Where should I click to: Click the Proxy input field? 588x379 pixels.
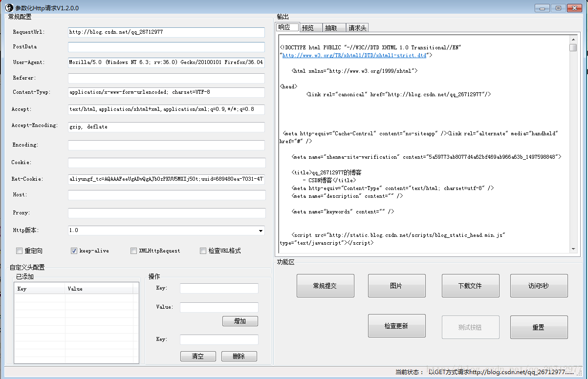(x=167, y=213)
